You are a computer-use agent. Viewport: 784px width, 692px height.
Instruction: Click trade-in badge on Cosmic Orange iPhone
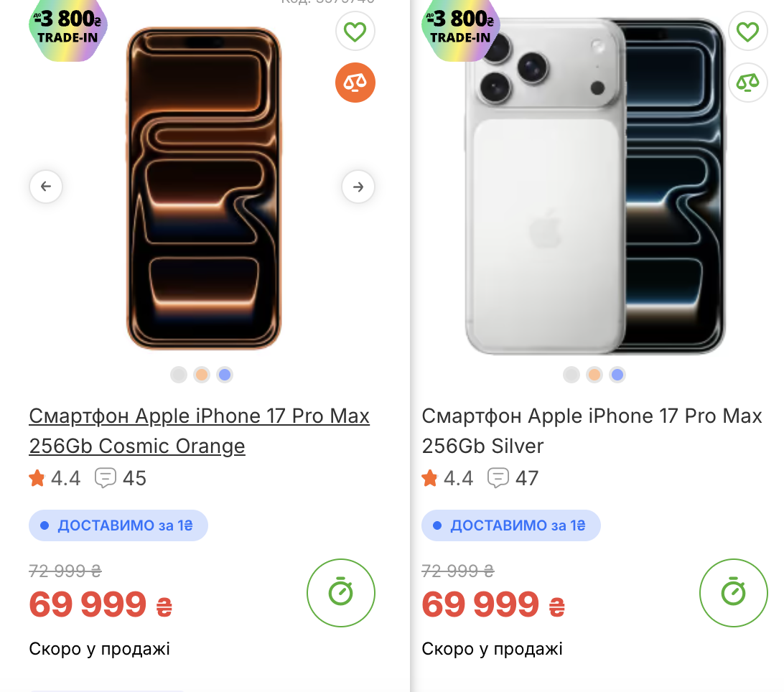[x=67, y=27]
